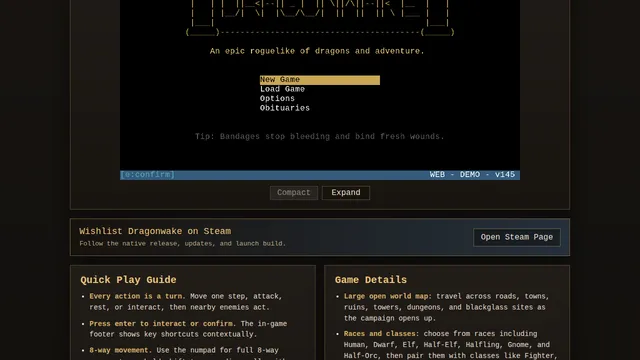Click the Quick Play Guide heading
Image resolution: width=640 pixels, height=360 pixels.
(x=128, y=280)
